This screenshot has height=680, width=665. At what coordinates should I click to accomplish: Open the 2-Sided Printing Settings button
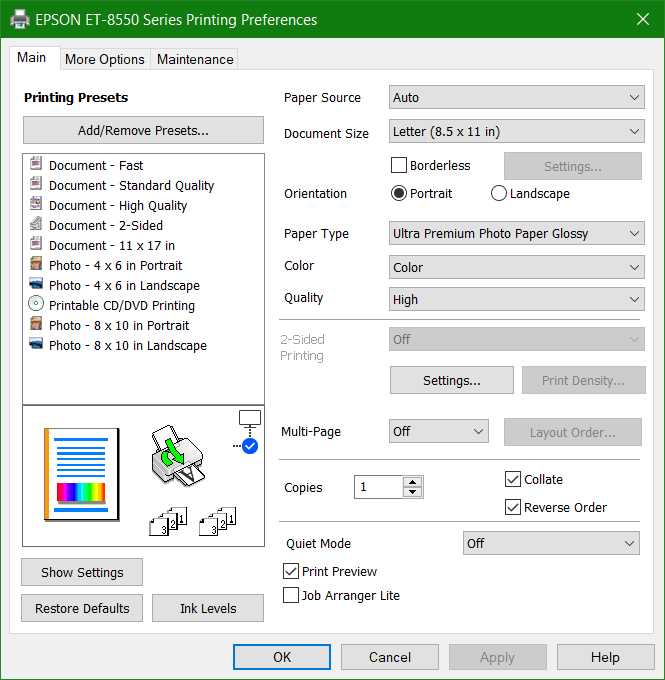coord(452,380)
